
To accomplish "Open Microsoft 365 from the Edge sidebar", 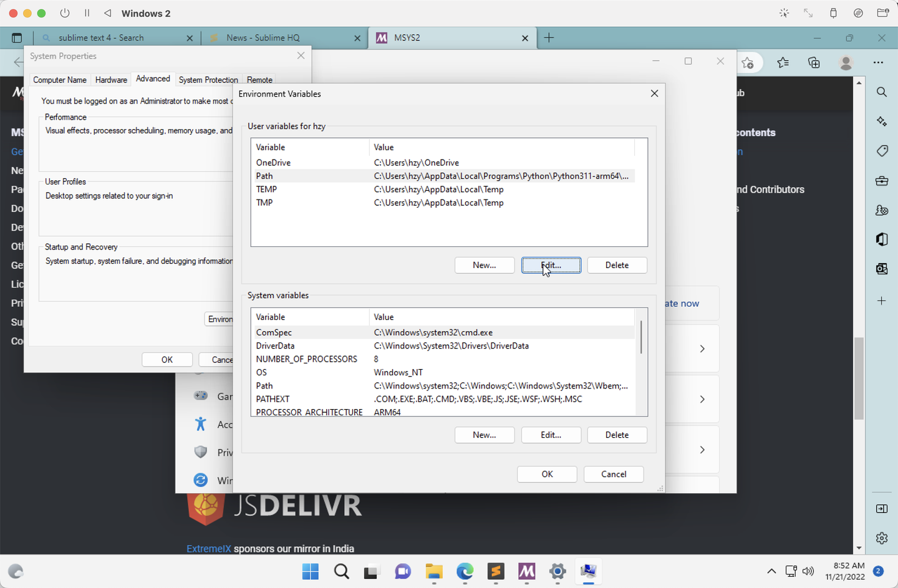I will [881, 239].
